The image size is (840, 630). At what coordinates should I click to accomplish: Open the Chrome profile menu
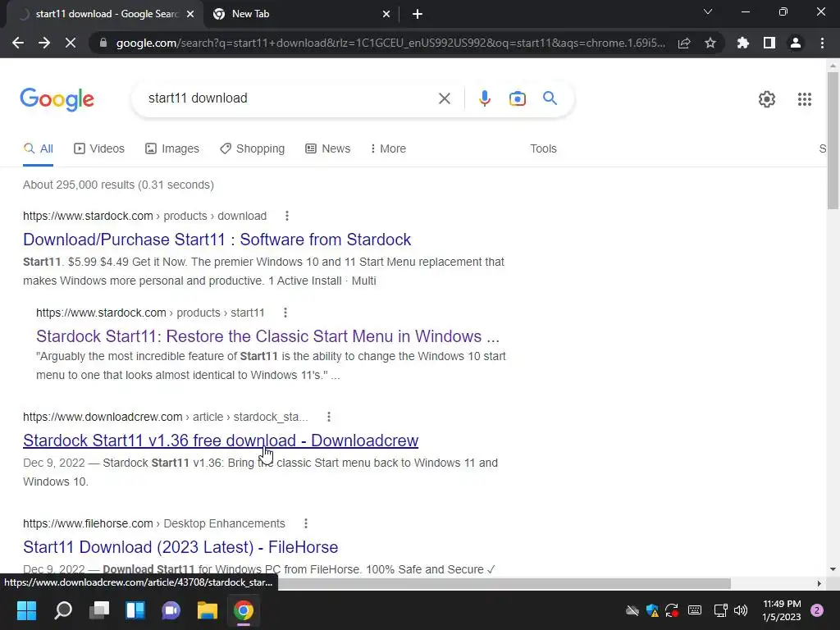coord(796,43)
